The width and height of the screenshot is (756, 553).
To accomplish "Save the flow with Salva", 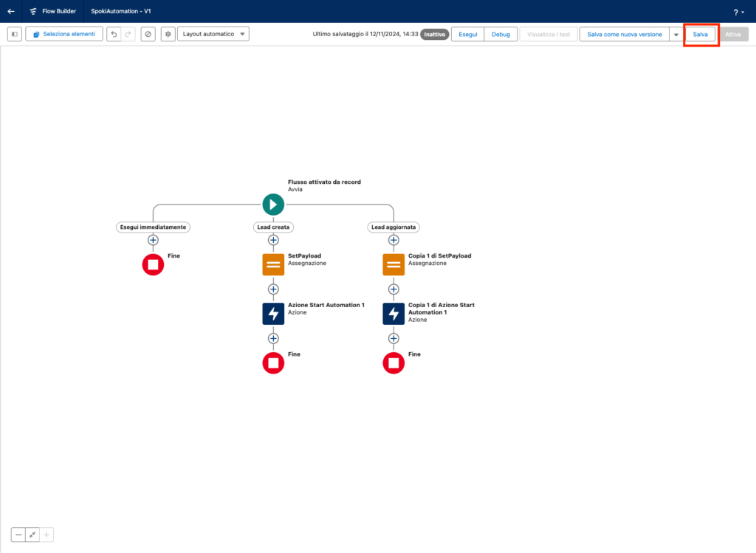I will click(700, 34).
